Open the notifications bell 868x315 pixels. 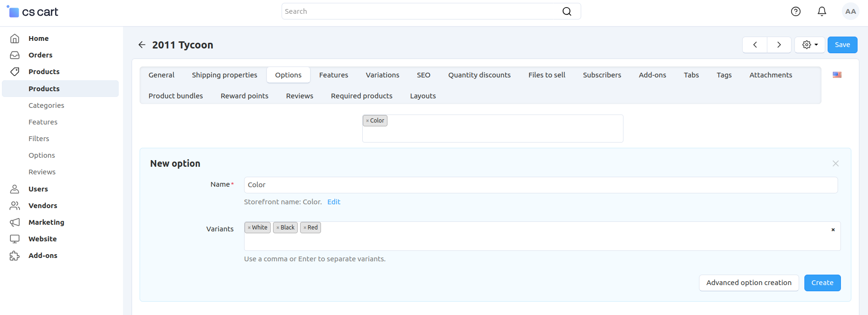click(822, 11)
